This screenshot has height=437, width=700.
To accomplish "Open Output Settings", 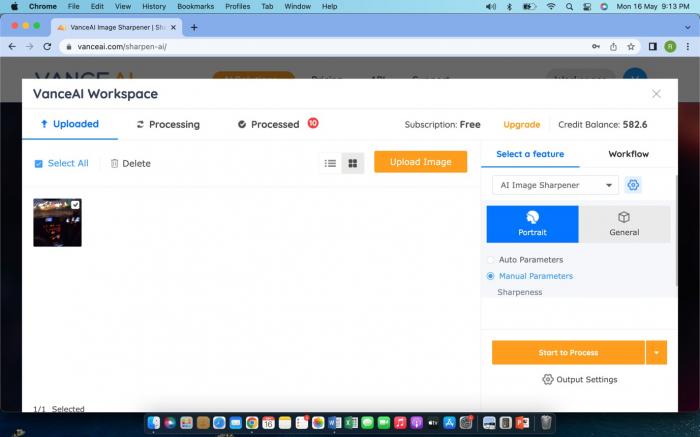I will click(x=579, y=379).
